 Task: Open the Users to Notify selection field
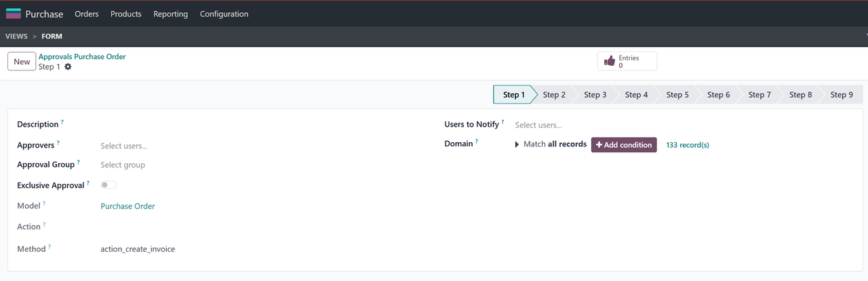[x=684, y=125]
